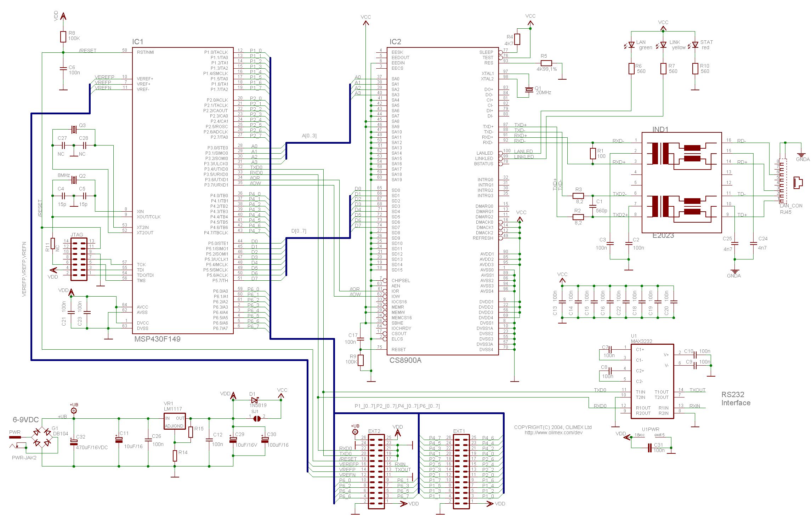Click the SJ1 solder jumper symbol
The height and width of the screenshot is (521, 812).
(257, 419)
